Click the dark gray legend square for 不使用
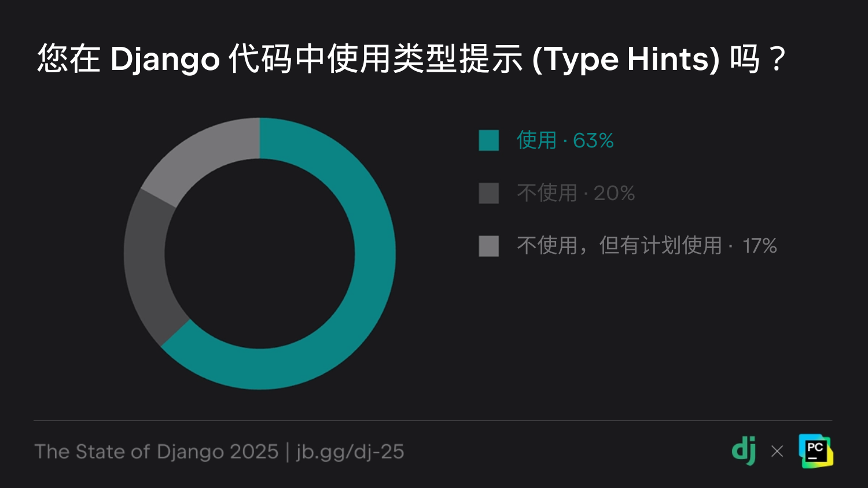868x488 pixels. pyautogui.click(x=489, y=193)
